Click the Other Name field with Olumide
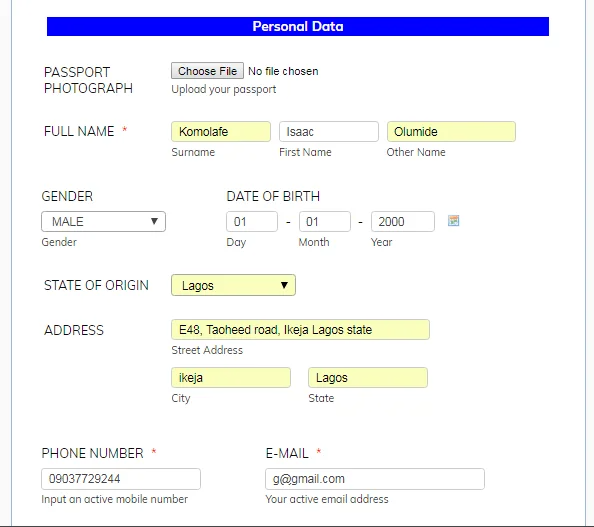The image size is (594, 527). pyautogui.click(x=451, y=132)
